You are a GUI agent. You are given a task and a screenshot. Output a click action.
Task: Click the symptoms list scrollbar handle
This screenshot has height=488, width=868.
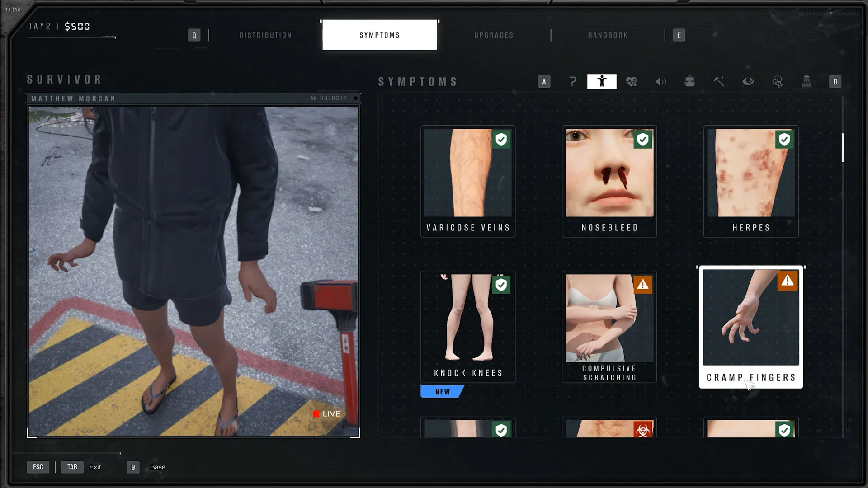(x=843, y=147)
